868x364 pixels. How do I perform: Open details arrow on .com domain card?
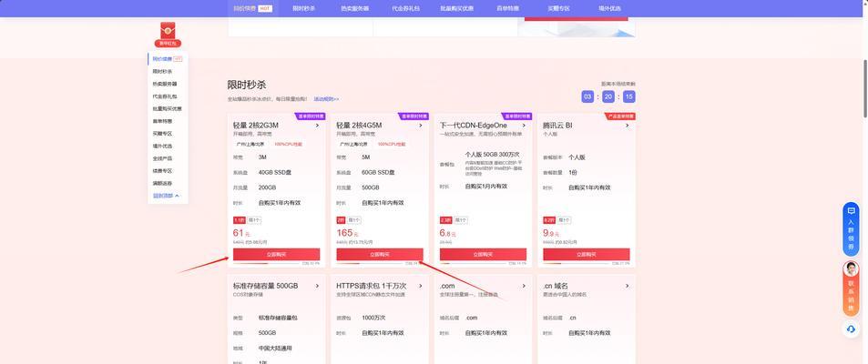(x=524, y=286)
